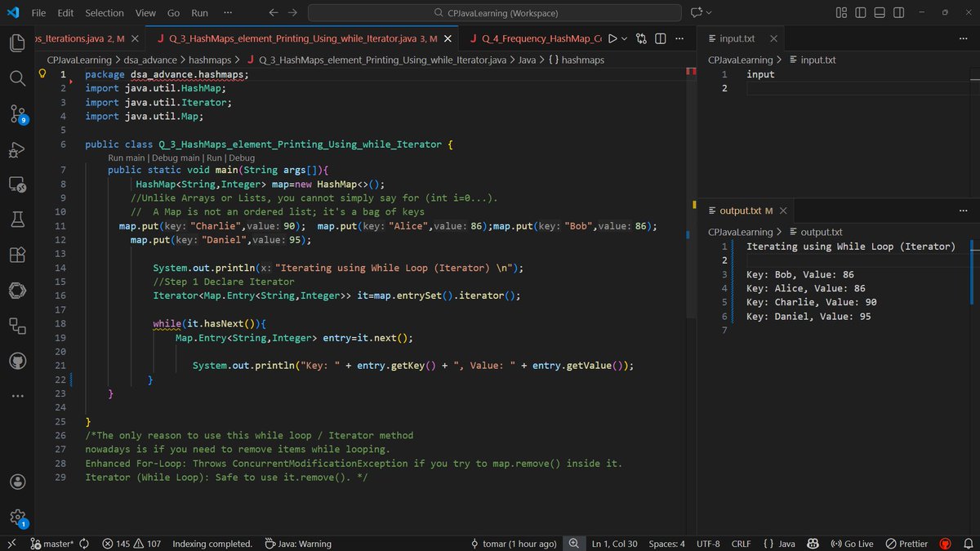Change CRLF end of line sequence
The image size is (980, 551).
pos(741,544)
